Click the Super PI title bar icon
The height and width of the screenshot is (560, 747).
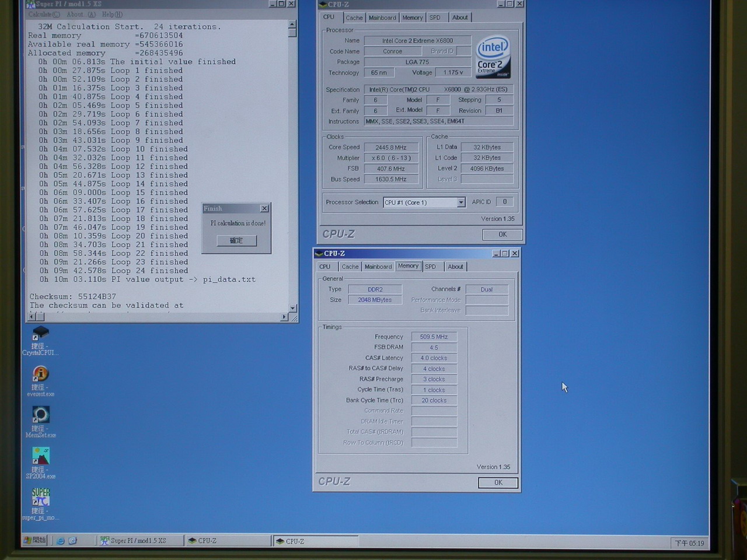[x=30, y=4]
